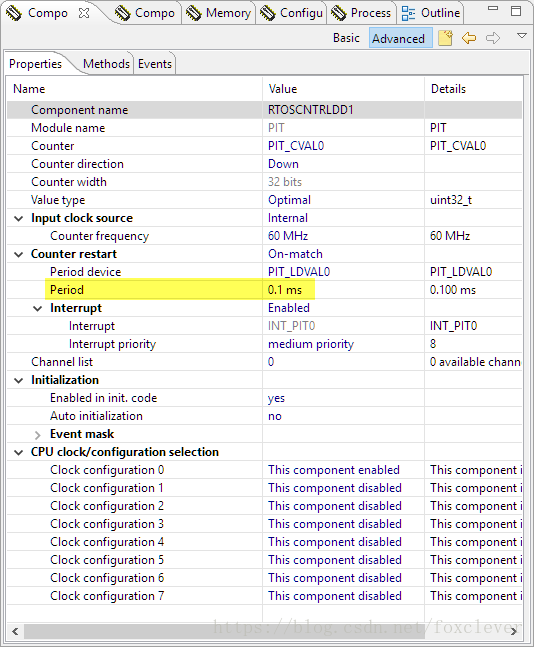Toggle Advanced view mode

pos(399,38)
